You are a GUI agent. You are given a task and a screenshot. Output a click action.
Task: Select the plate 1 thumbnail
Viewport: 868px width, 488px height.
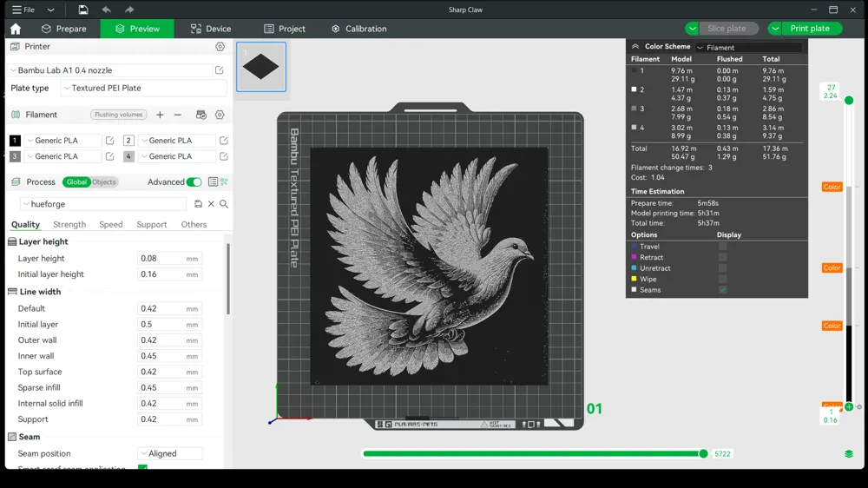pyautogui.click(x=261, y=67)
